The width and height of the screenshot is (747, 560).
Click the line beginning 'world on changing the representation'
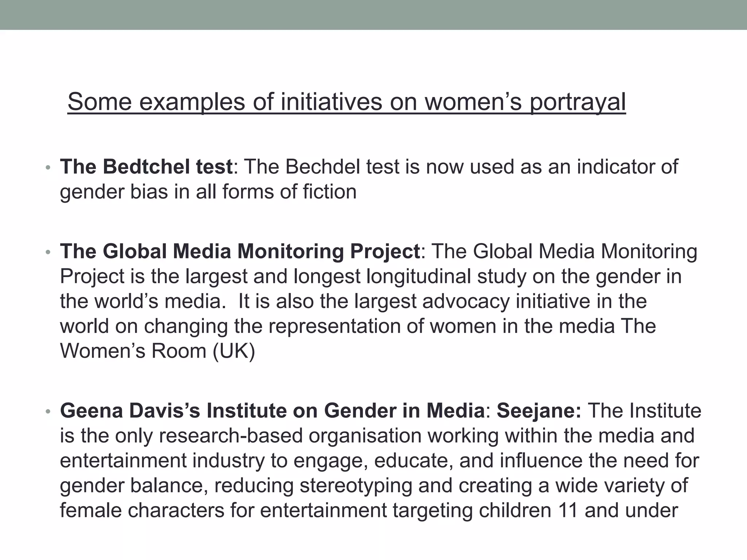358,326
